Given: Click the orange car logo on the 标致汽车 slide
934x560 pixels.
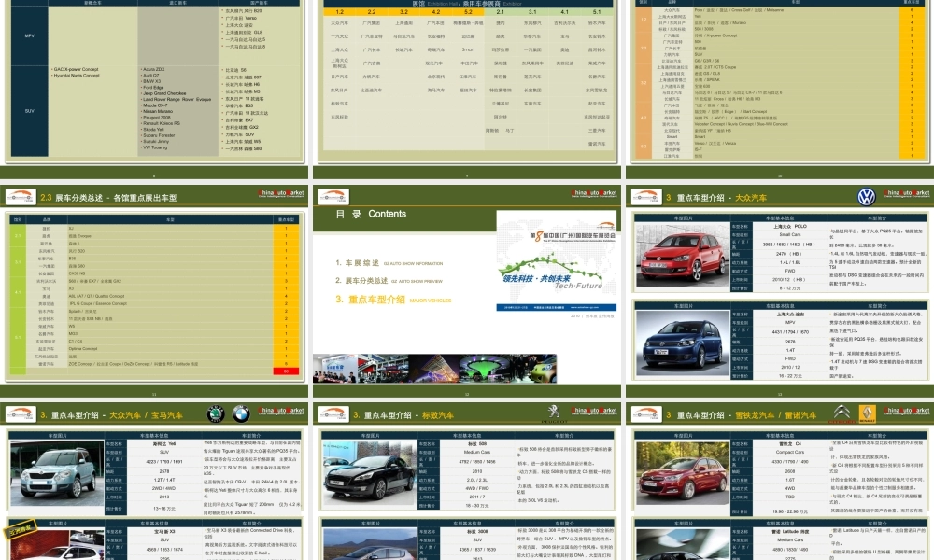Looking at the screenshot, I should (333, 414).
